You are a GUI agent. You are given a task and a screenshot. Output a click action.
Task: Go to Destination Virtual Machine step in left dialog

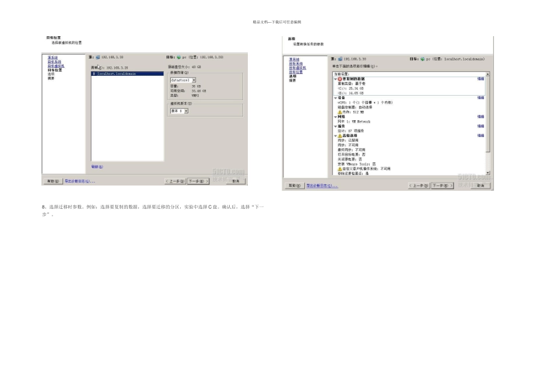[x=56, y=66]
